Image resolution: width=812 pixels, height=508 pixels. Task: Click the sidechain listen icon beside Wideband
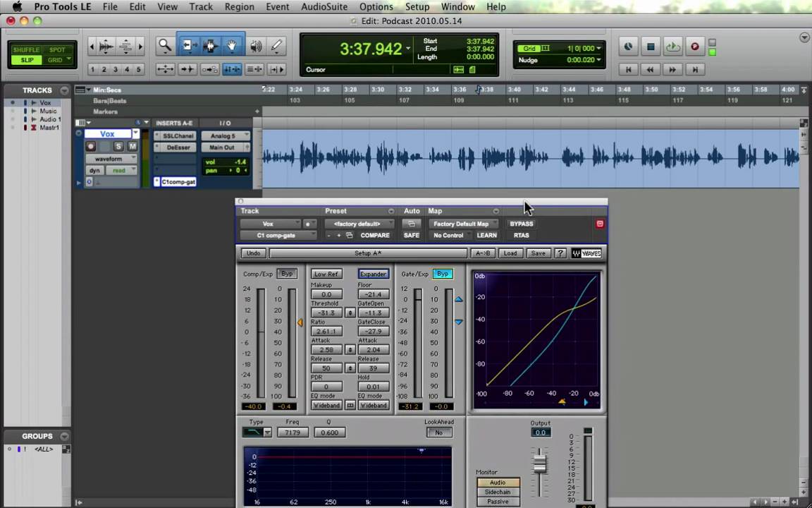(350, 406)
